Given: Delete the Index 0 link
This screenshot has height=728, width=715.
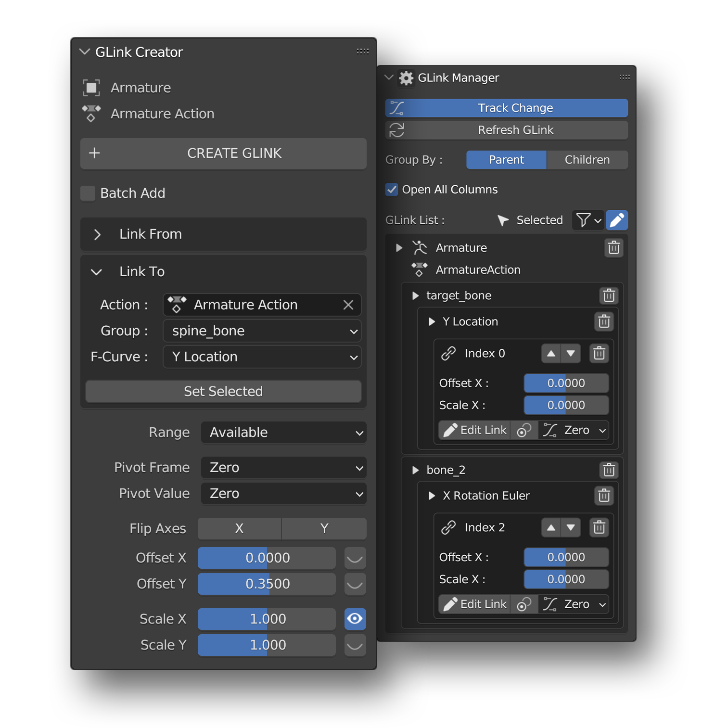Looking at the screenshot, I should (x=599, y=354).
